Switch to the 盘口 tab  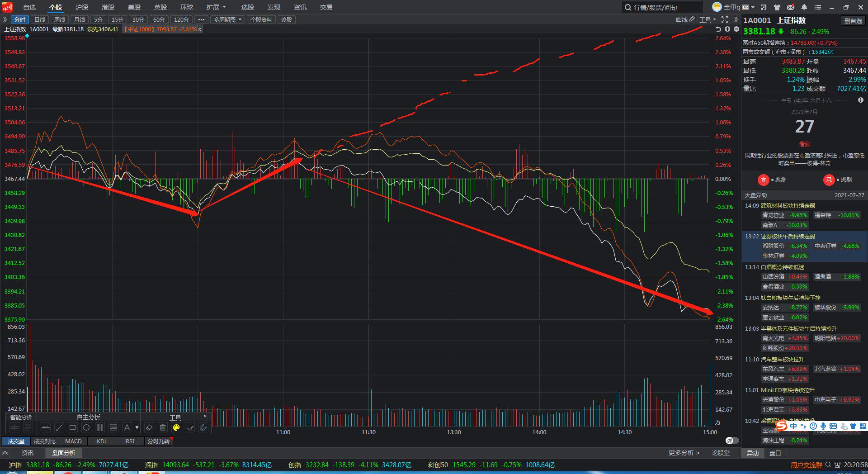click(x=775, y=453)
